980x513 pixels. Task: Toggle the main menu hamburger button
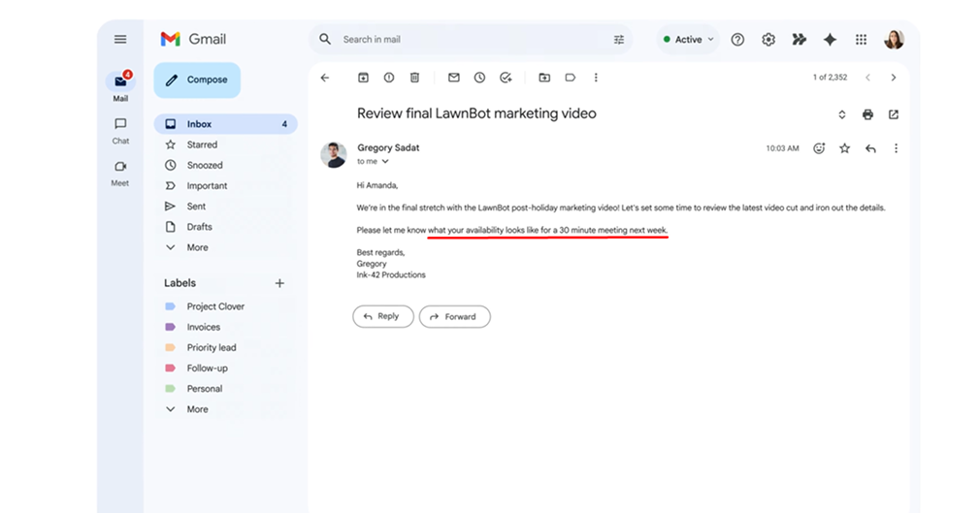click(120, 40)
